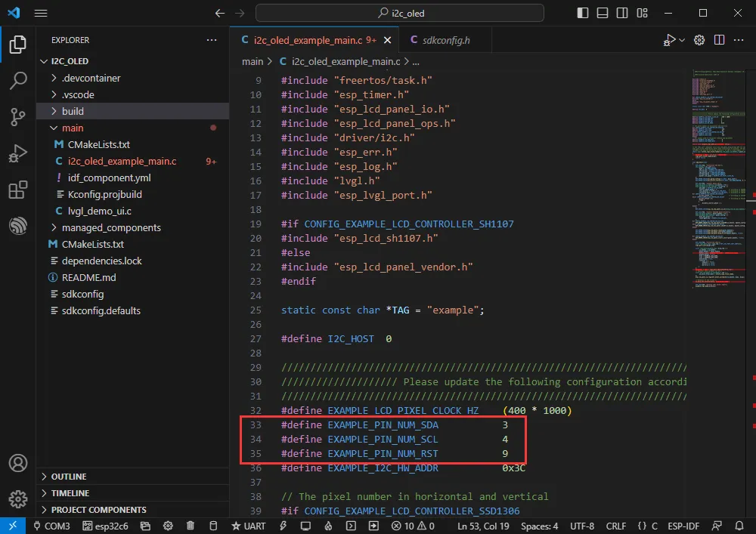Image resolution: width=756 pixels, height=534 pixels.
Task: Open Source Control in the activity bar
Action: (x=17, y=117)
